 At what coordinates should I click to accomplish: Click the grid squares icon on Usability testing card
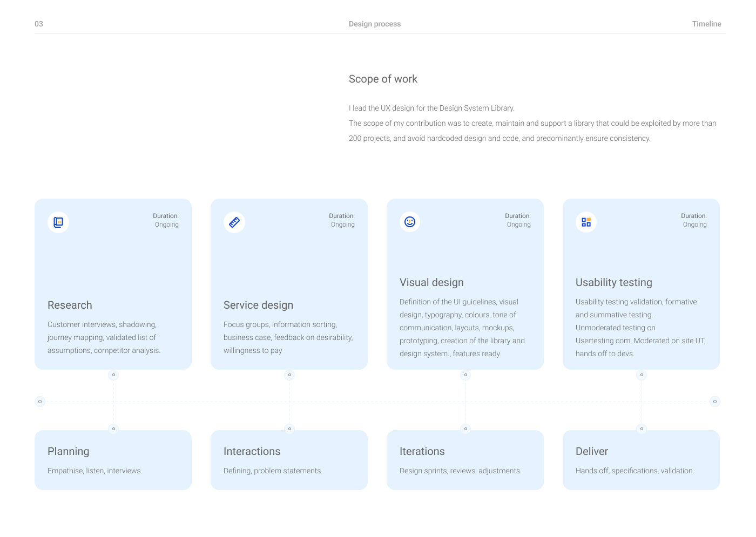pos(586,222)
